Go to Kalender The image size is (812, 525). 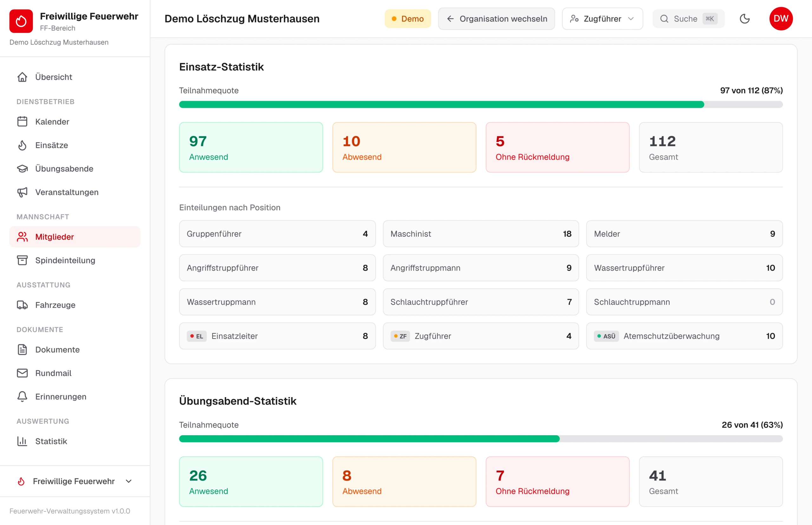(75, 122)
